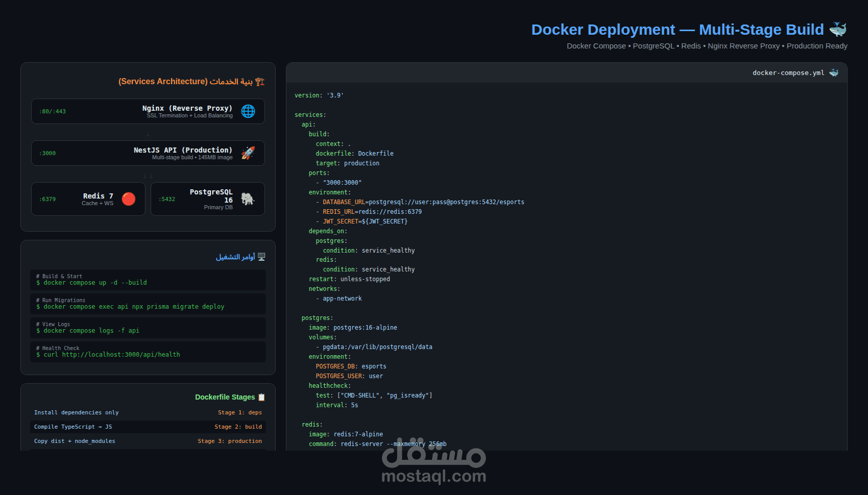The height and width of the screenshot is (495, 868).
Task: Select the "NestJS API (Production)" service name
Action: click(x=183, y=150)
